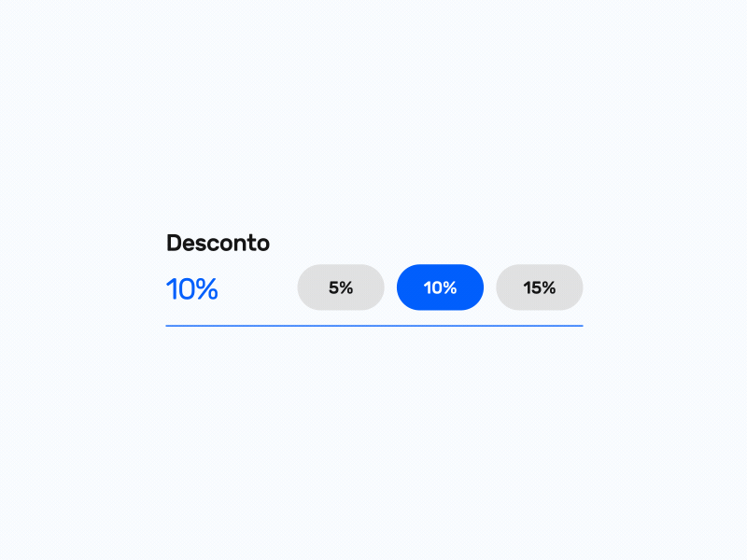Click the highlighted blue 10% button

(x=440, y=287)
